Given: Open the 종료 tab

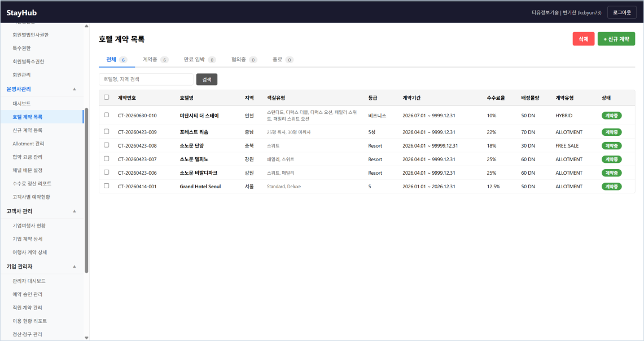Looking at the screenshot, I should click(283, 60).
